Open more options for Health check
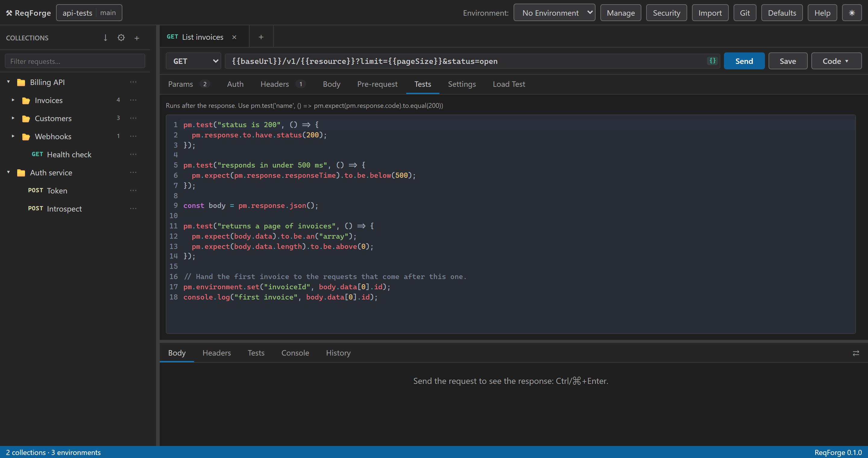The height and width of the screenshot is (458, 868). coord(134,154)
